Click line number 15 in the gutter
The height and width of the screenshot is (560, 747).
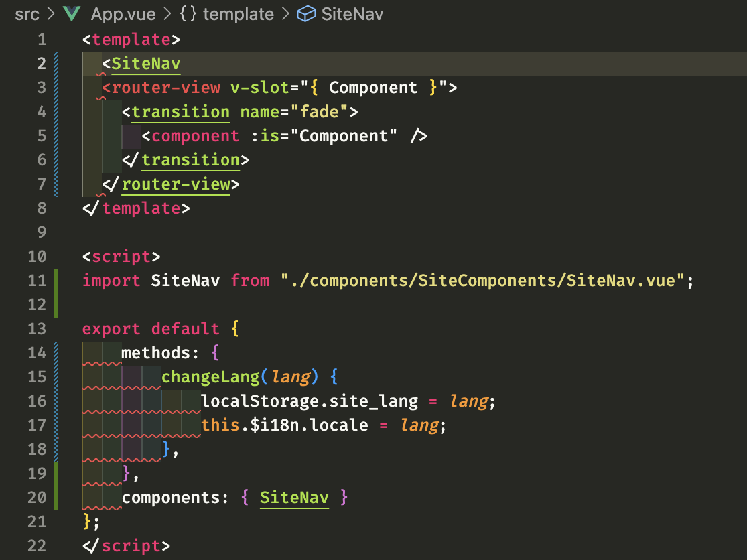click(37, 376)
